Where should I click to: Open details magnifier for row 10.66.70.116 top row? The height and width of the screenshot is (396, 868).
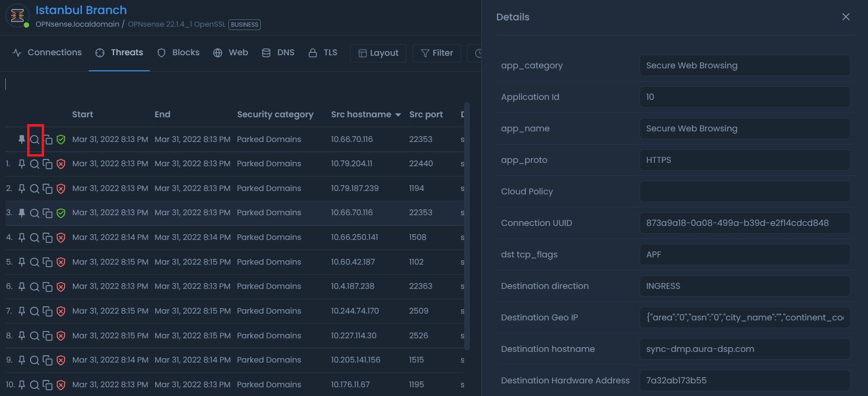pos(34,140)
